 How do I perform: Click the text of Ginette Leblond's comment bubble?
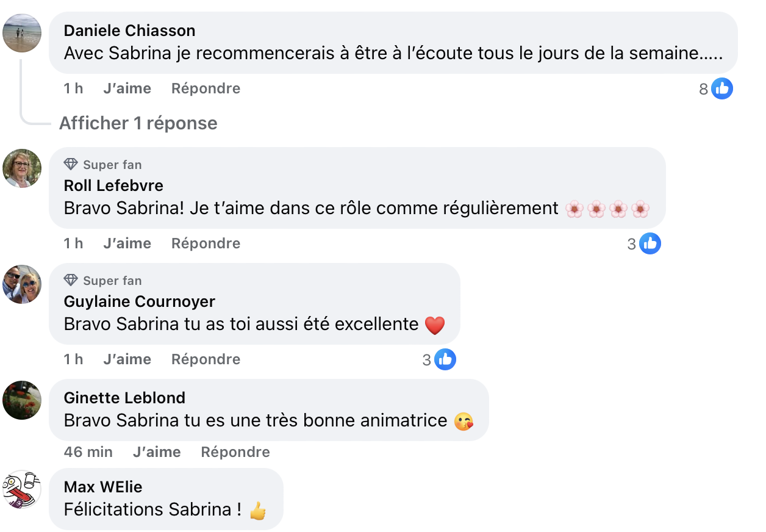pyautogui.click(x=256, y=420)
